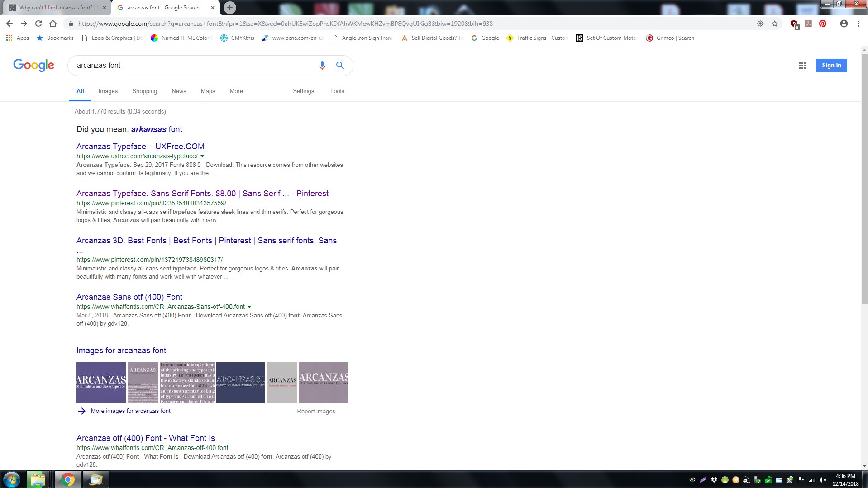Open the 'Traffic Signs - Custom' bookmark
Screen dimensions: 868x488
click(x=537, y=38)
